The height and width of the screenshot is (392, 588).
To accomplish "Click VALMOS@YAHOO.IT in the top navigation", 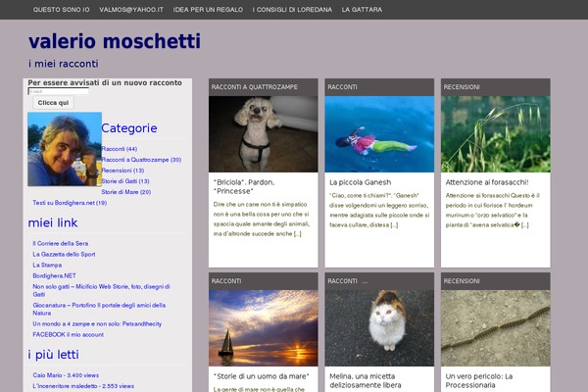I will click(131, 10).
